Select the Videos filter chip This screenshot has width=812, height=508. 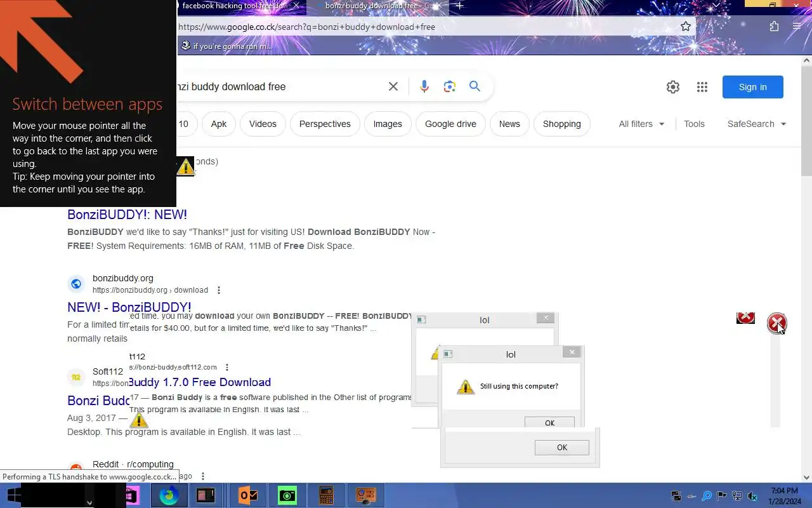[x=263, y=124]
